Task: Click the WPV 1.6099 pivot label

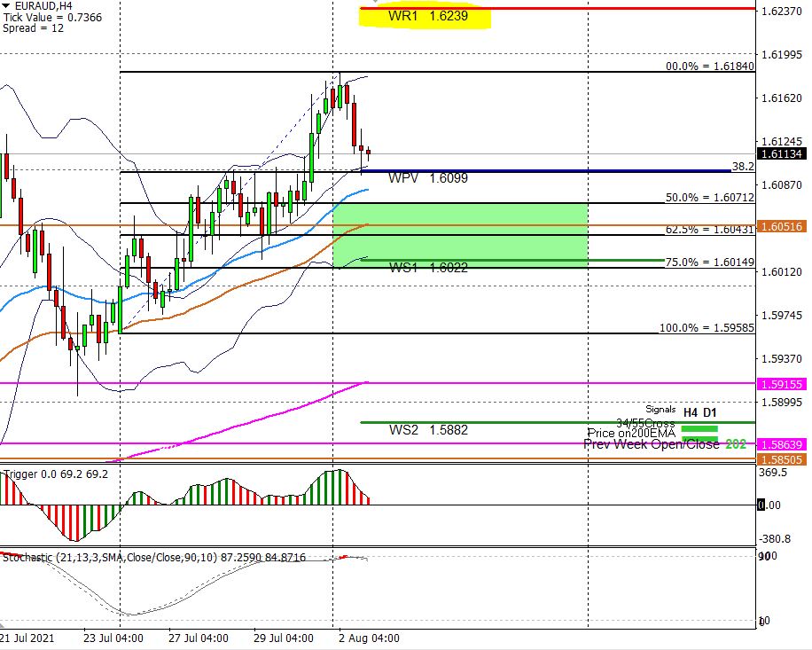Action: 428,178
